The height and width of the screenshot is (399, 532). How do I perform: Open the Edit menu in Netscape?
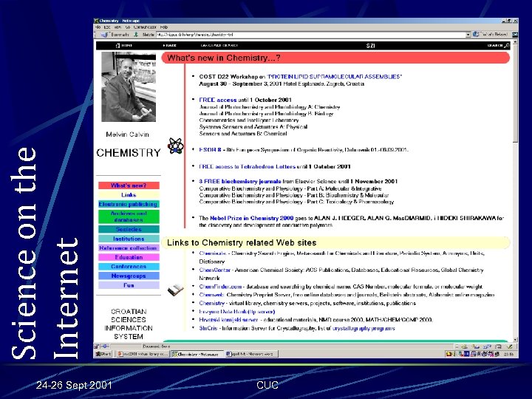click(107, 27)
